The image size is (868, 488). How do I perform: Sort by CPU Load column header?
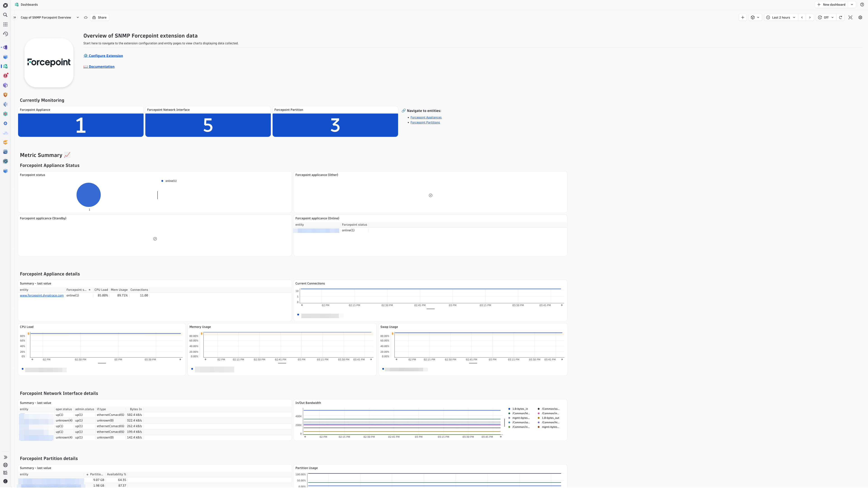[101, 290]
